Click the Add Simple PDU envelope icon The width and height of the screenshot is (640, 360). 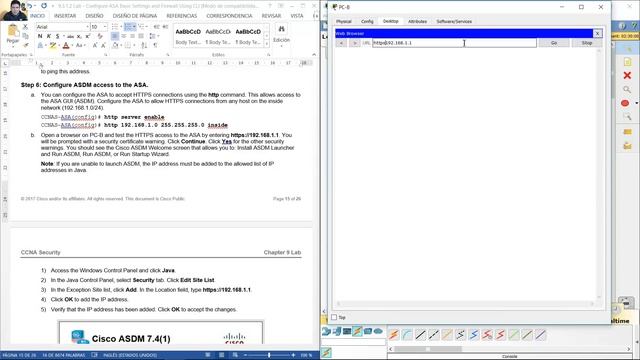(x=627, y=132)
